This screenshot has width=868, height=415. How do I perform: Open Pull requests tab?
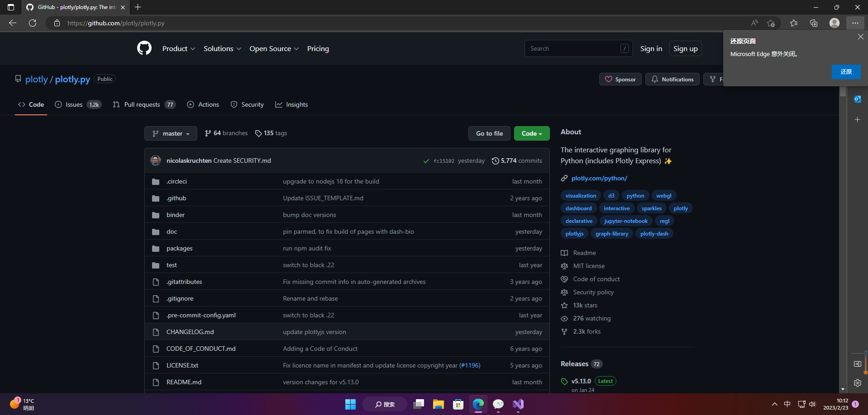tap(144, 104)
